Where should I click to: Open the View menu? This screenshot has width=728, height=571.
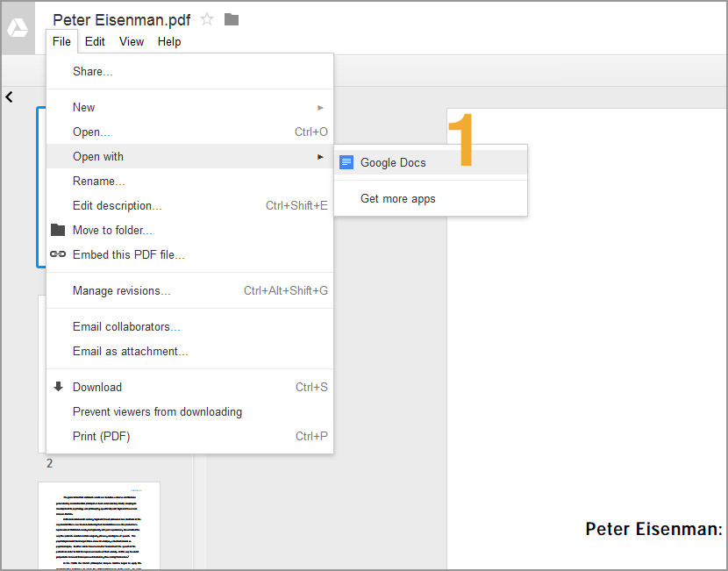pos(132,41)
